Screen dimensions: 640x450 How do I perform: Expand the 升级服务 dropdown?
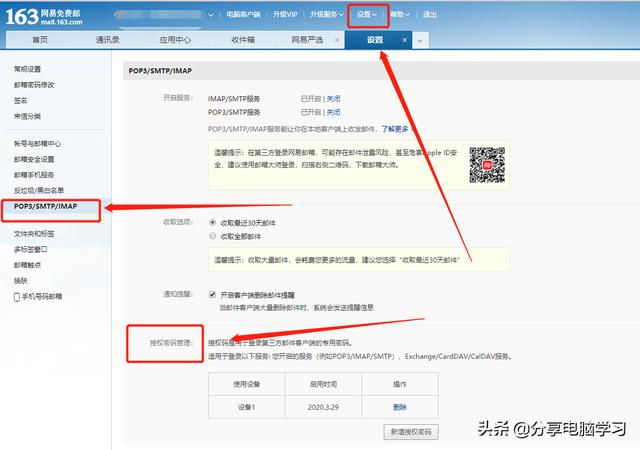[327, 14]
